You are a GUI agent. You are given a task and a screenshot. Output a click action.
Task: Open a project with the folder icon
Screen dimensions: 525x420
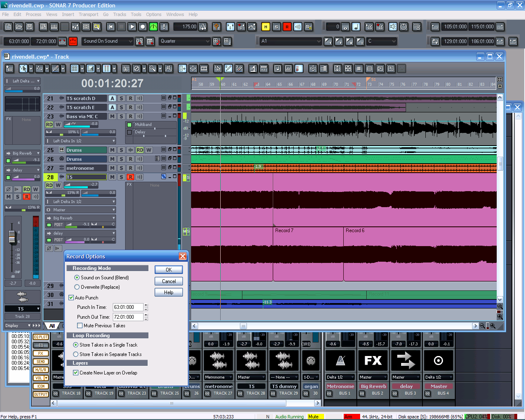click(19, 27)
